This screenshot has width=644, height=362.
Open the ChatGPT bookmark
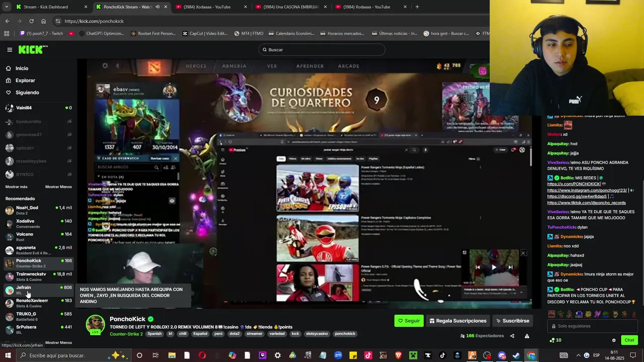(x=101, y=34)
